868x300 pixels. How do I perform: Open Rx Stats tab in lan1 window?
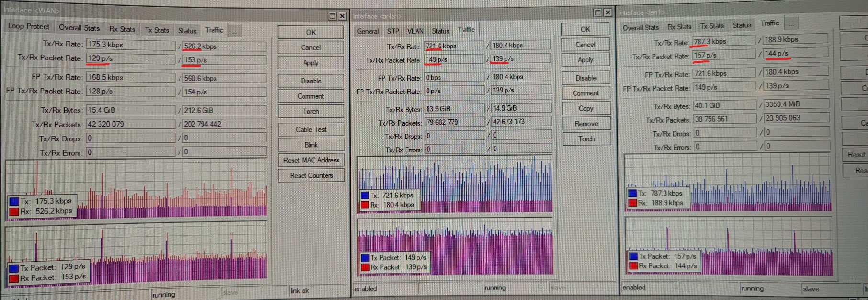pos(679,27)
